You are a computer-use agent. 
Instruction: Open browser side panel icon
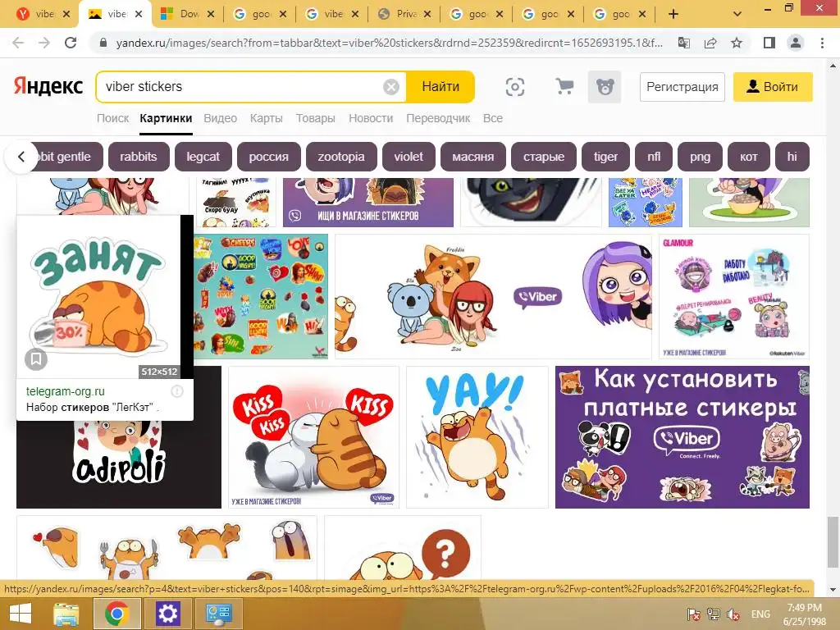coord(769,43)
